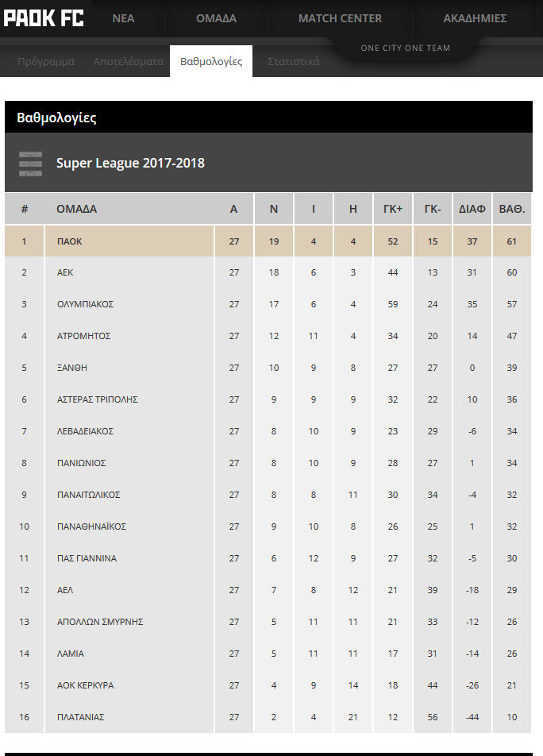Select the Βαθμολογίες tab

(x=211, y=61)
